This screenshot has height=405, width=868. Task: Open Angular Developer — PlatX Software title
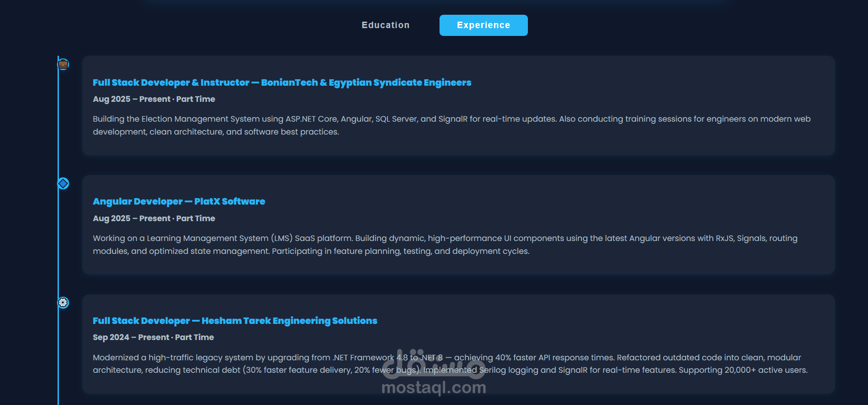179,201
